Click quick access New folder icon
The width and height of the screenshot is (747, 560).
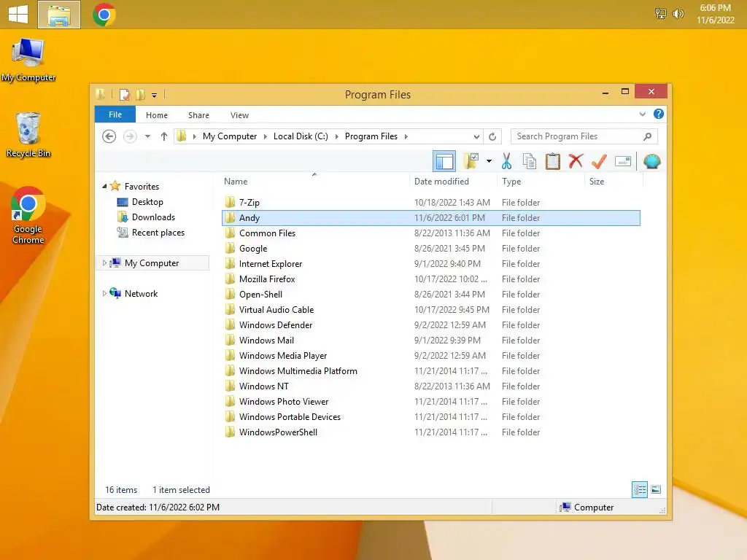tap(141, 95)
